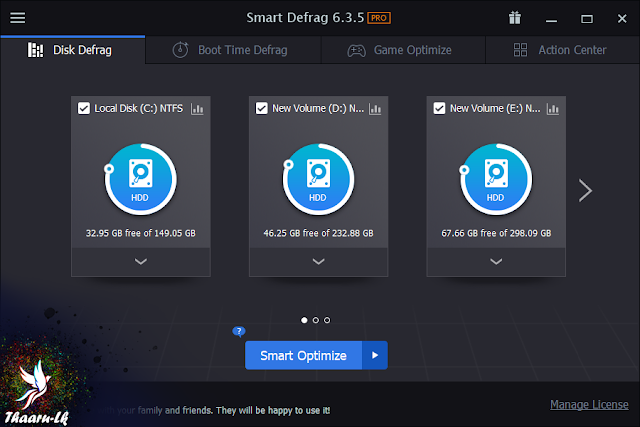The height and width of the screenshot is (427, 640).
Task: Open disk analysis chart for Local Disk (C:)
Action: point(197,109)
